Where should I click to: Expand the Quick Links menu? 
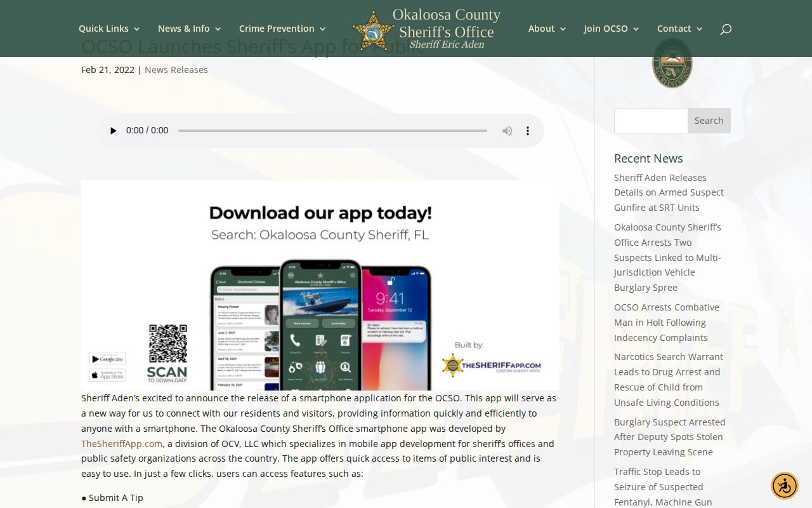(109, 29)
